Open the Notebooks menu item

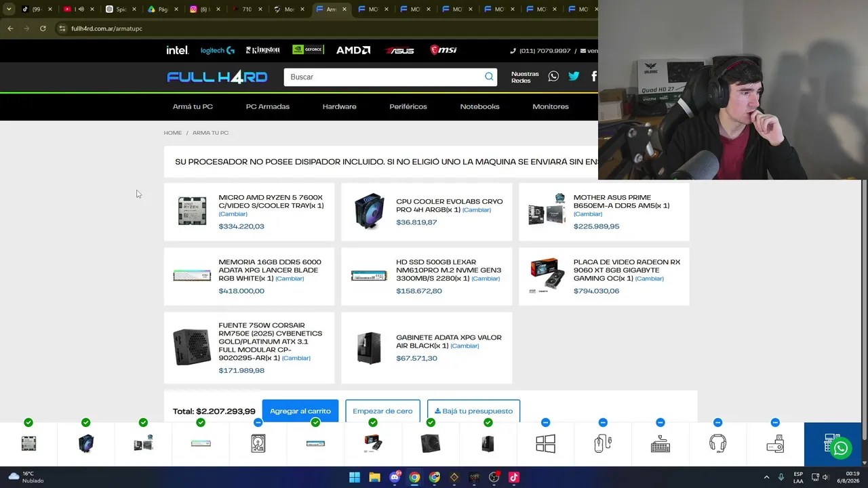pyautogui.click(x=479, y=106)
